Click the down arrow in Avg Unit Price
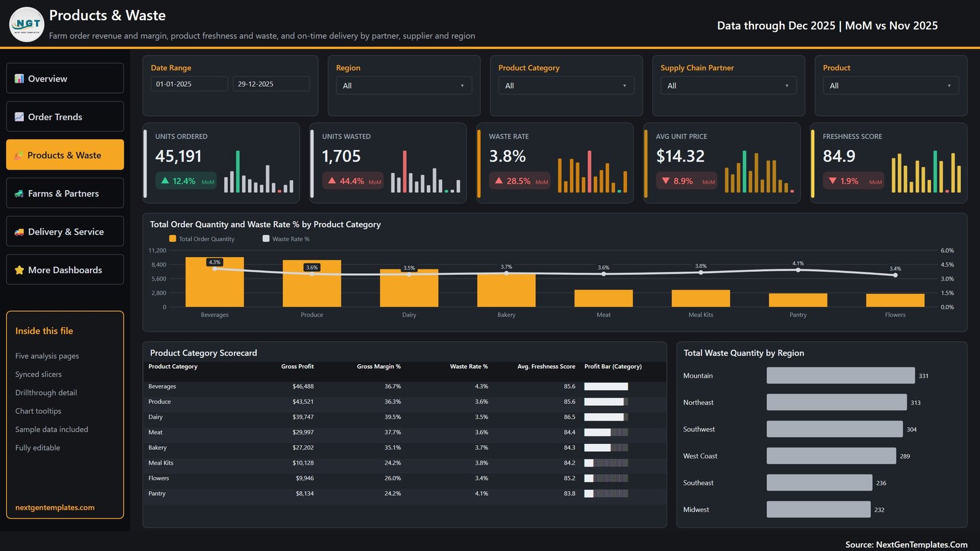The image size is (980, 551). [666, 181]
